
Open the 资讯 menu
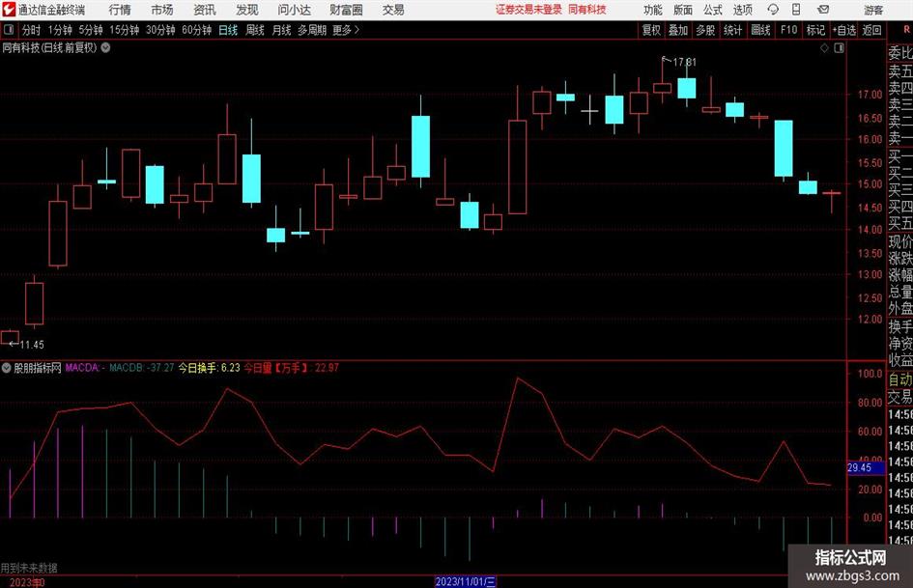[205, 10]
